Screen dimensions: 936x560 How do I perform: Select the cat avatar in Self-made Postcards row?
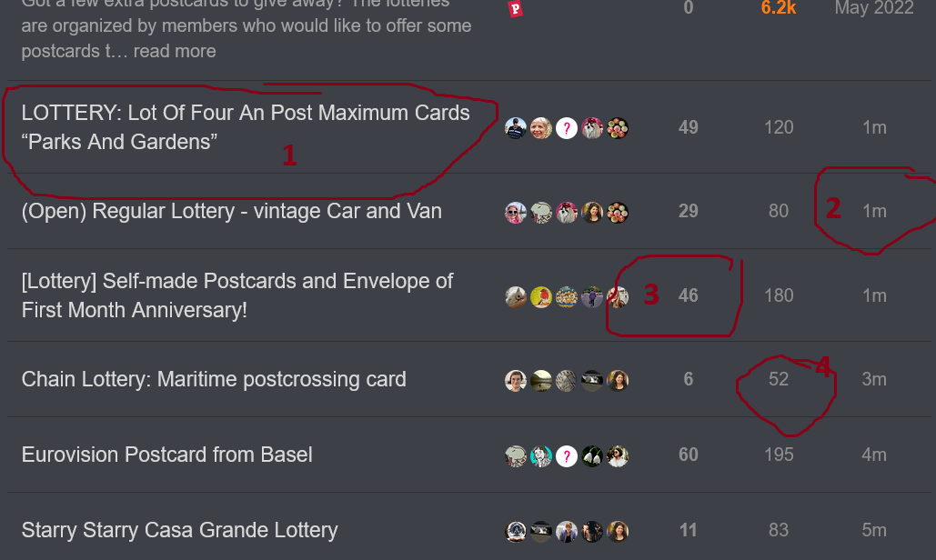pos(516,297)
